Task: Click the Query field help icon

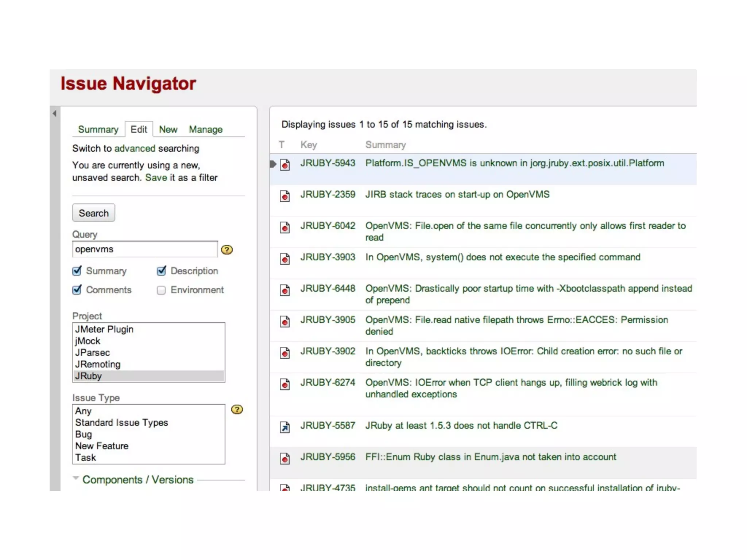Action: pyautogui.click(x=227, y=250)
